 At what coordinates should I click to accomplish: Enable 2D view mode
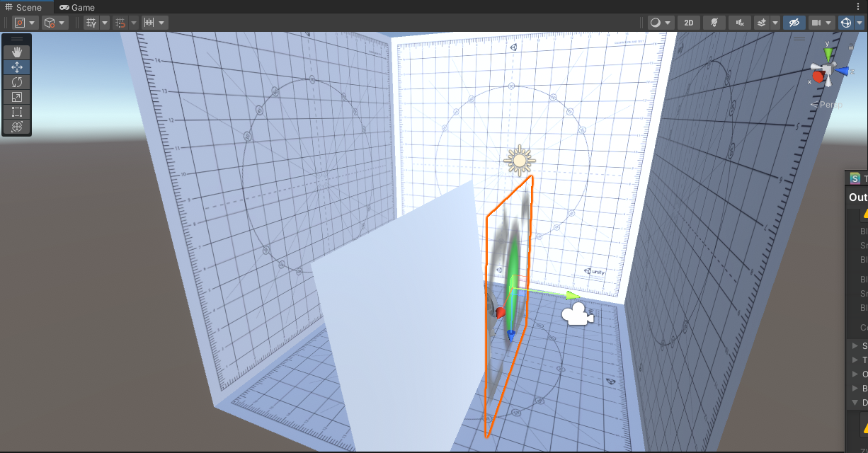tap(688, 22)
